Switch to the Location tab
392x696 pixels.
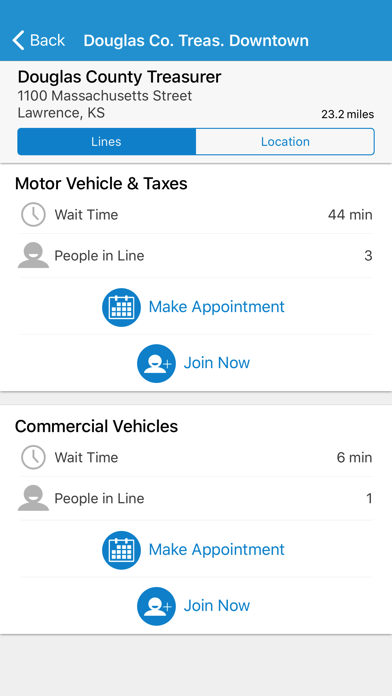pos(285,142)
